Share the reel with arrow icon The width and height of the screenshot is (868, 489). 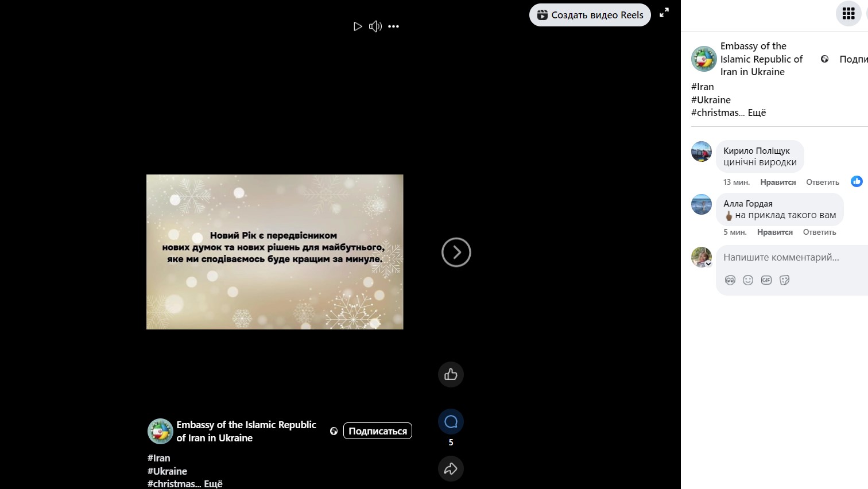(x=451, y=469)
